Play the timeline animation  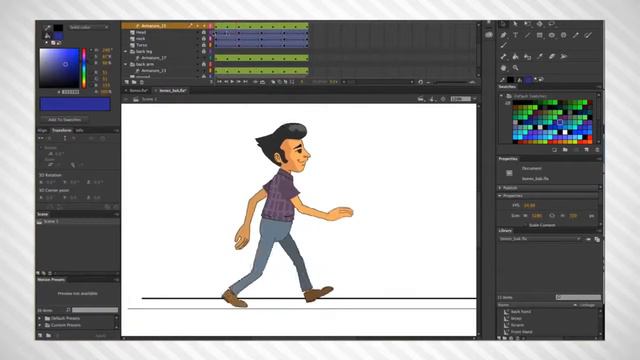(x=232, y=82)
